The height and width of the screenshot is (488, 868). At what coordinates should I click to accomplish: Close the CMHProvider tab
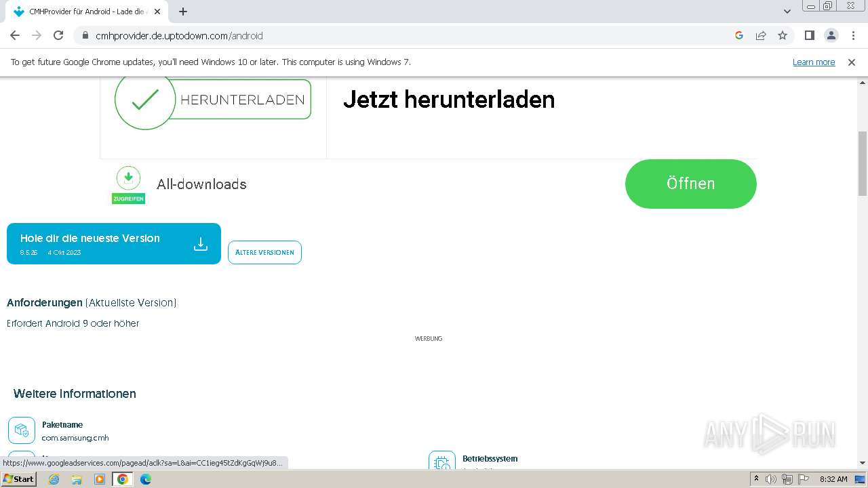157,12
